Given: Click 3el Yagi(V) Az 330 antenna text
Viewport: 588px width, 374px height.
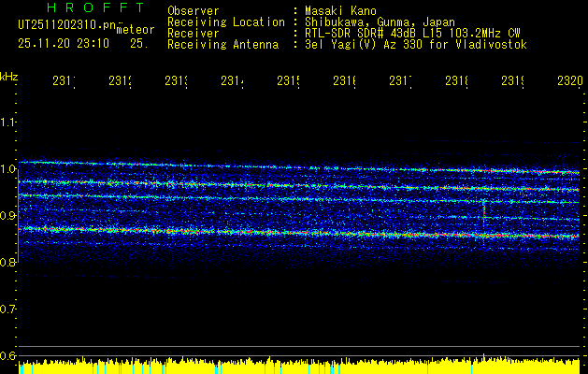Looking at the screenshot, I should pyautogui.click(x=416, y=45).
